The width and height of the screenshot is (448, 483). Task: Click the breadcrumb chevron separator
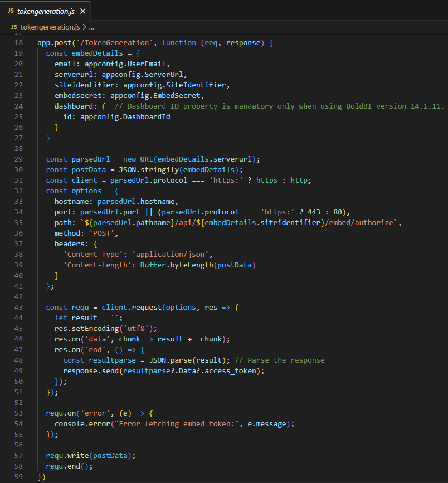[84, 27]
